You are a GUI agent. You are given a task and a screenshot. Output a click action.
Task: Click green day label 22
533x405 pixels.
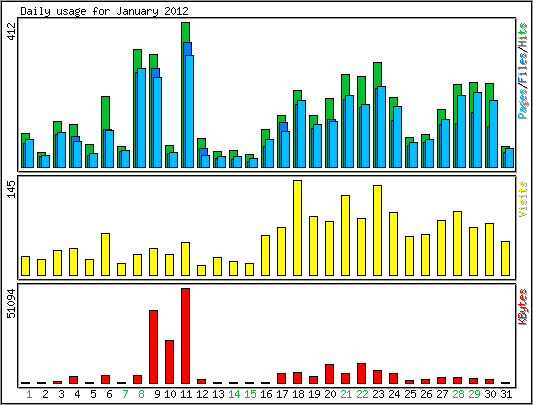click(x=362, y=394)
